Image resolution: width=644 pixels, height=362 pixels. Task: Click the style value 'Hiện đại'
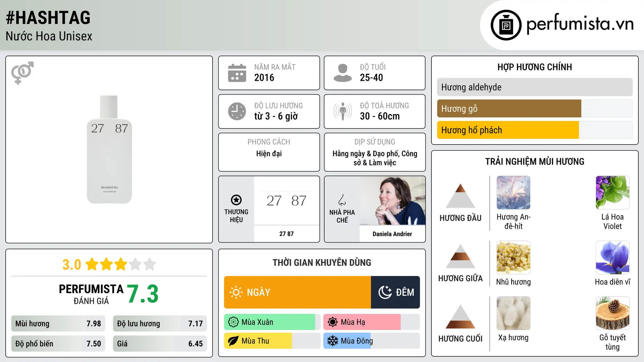(269, 154)
